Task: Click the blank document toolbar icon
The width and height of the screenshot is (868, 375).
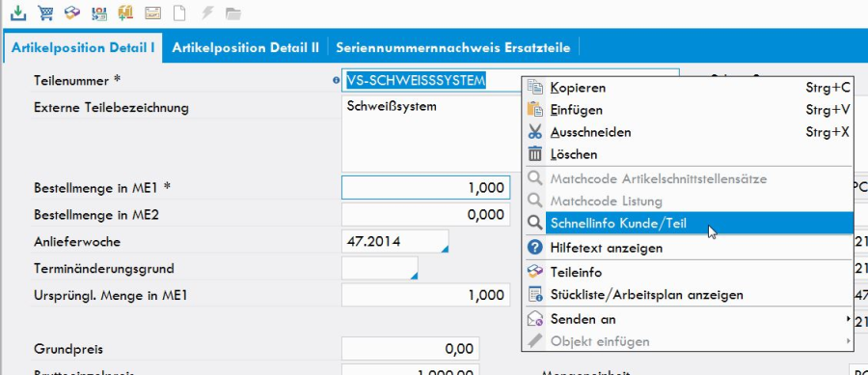Action: click(179, 13)
